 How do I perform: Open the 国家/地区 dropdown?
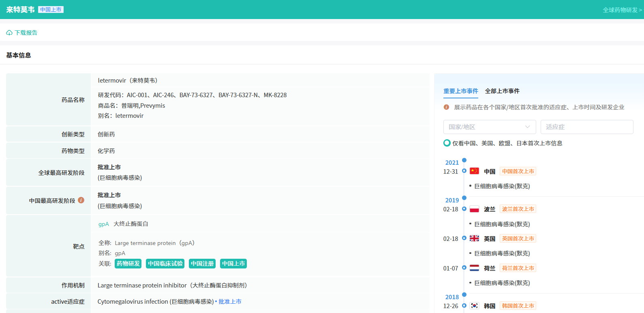pyautogui.click(x=489, y=127)
